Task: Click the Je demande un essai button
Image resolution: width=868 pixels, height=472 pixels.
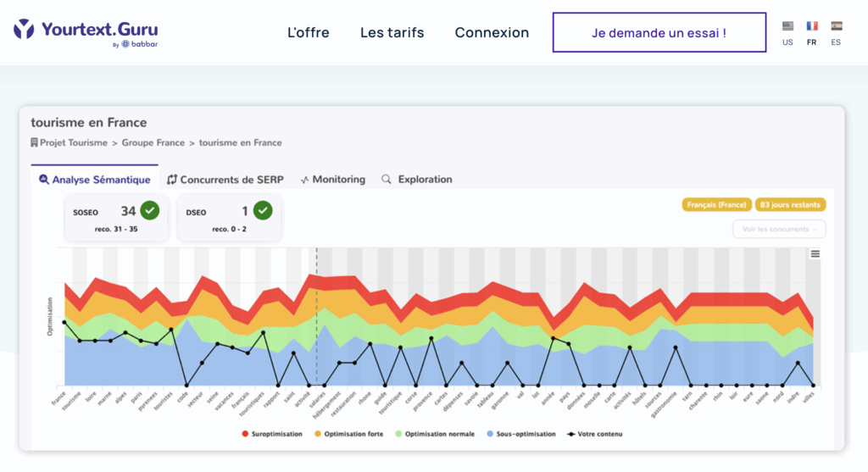Action: pyautogui.click(x=659, y=33)
